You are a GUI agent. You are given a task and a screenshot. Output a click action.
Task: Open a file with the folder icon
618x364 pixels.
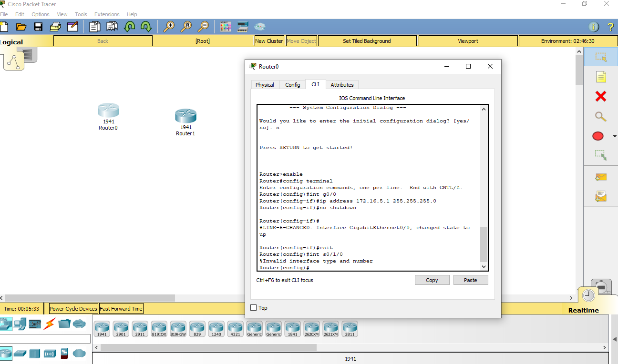pyautogui.click(x=21, y=27)
